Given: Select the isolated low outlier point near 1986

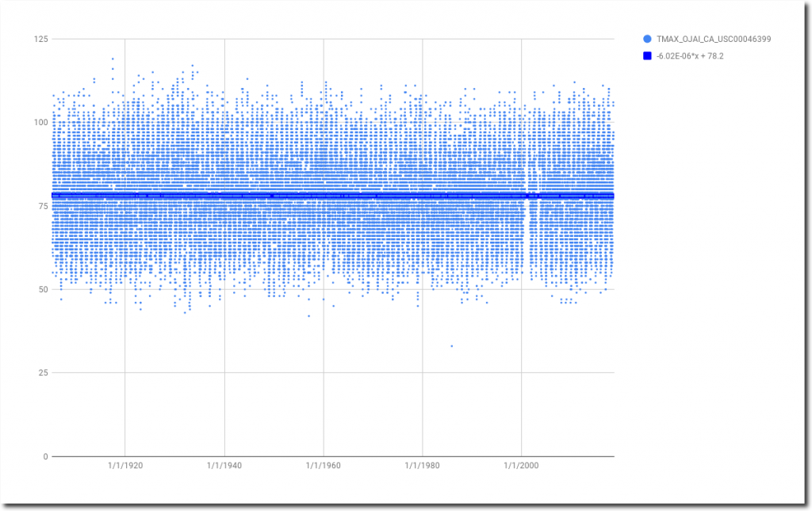Looking at the screenshot, I should pyautogui.click(x=452, y=345).
